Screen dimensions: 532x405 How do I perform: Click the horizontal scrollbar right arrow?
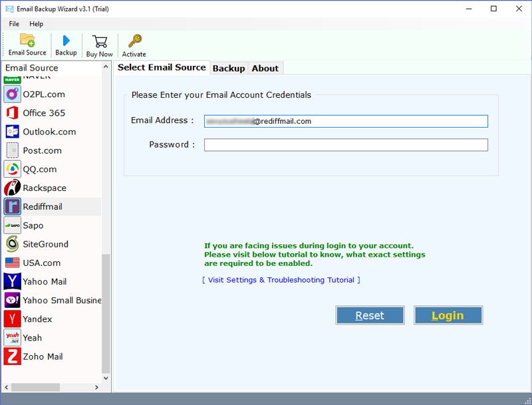[96, 387]
